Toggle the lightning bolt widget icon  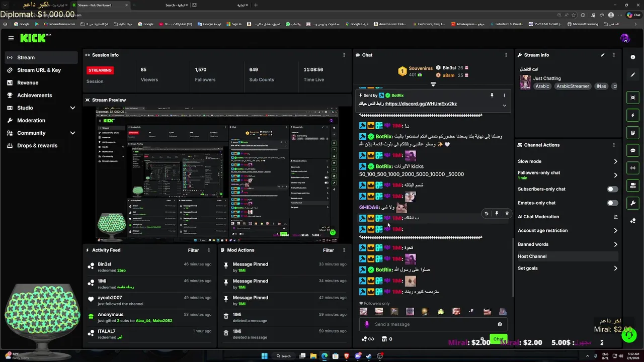click(633, 115)
